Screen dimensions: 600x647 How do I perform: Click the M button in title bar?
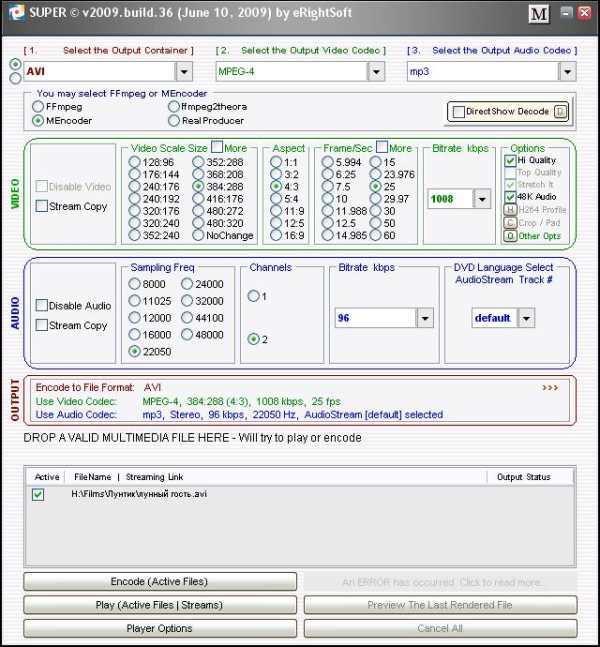tap(539, 14)
